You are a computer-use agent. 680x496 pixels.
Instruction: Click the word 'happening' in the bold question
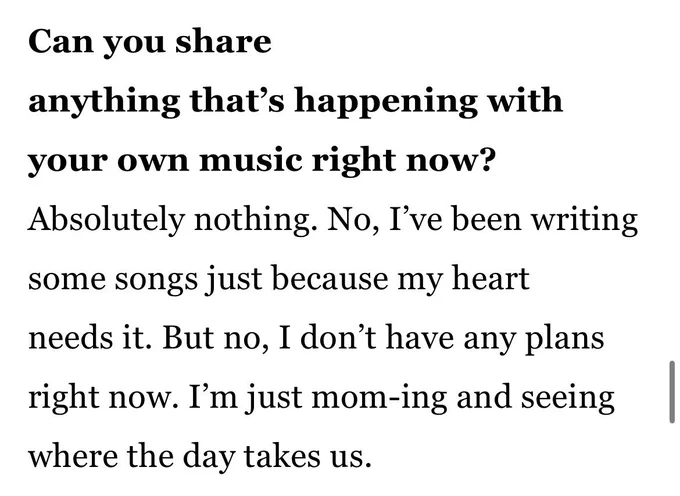click(x=386, y=102)
